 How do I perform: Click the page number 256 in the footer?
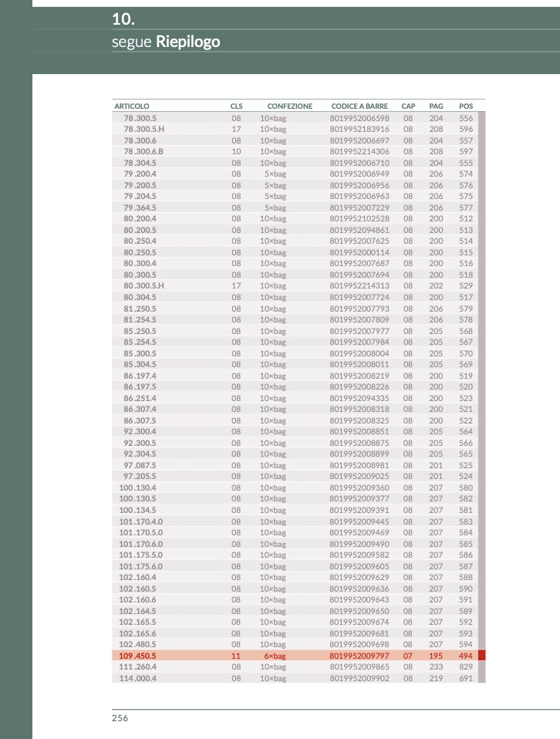tap(120, 718)
